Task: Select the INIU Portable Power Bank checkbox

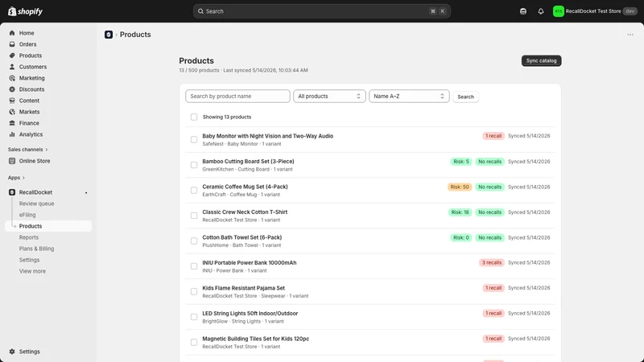Action: click(194, 266)
